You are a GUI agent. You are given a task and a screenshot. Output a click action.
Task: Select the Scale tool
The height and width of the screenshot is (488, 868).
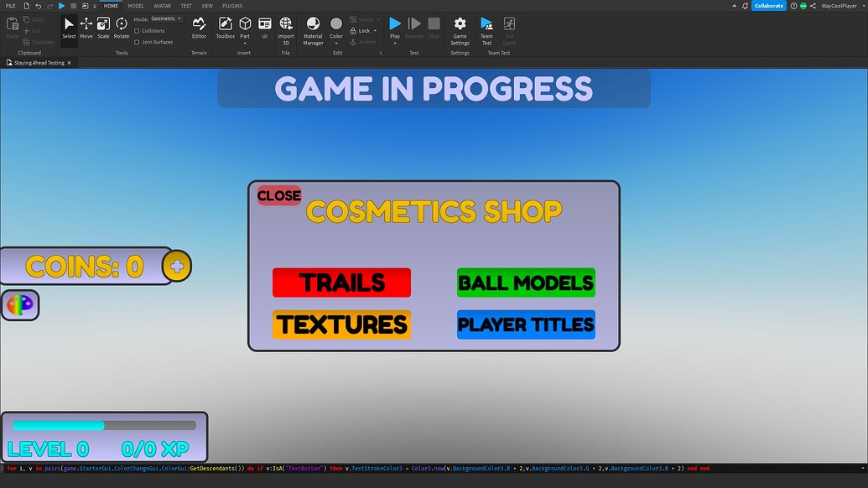(x=102, y=25)
